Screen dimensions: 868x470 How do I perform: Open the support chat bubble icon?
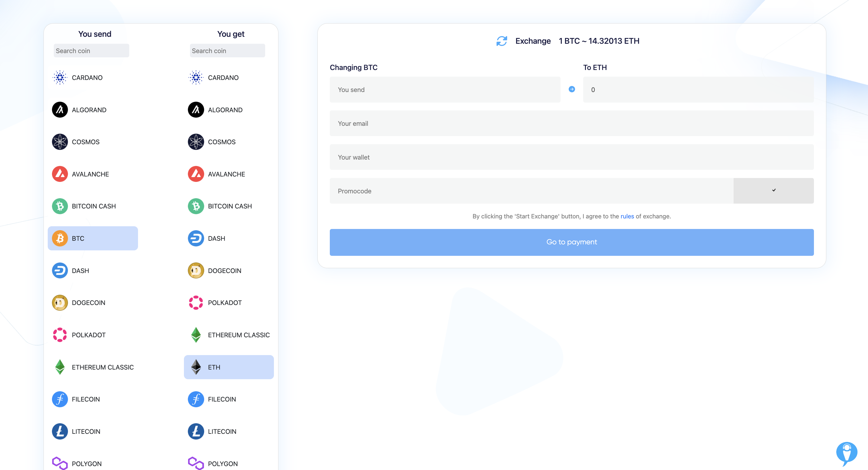847,453
